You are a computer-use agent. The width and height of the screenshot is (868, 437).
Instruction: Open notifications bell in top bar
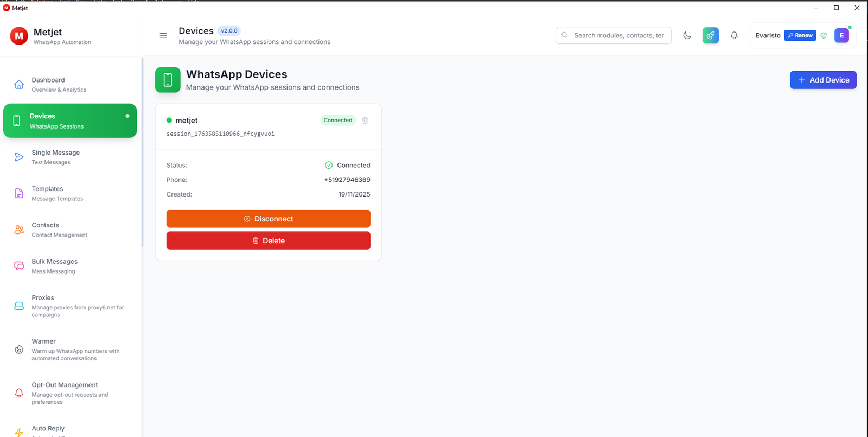(734, 35)
